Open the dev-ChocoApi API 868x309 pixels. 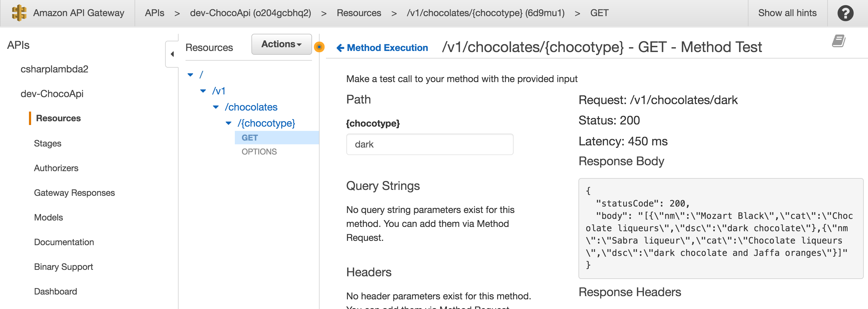[x=52, y=94]
